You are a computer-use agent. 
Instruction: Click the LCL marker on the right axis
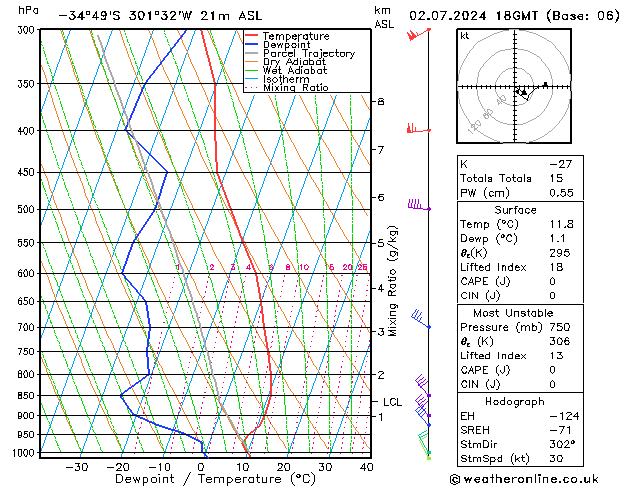pos(392,402)
